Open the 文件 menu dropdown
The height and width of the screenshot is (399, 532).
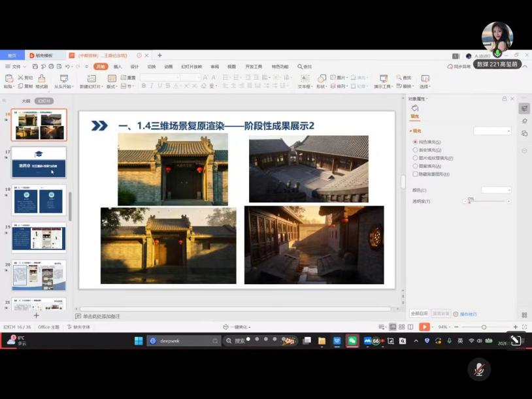pyautogui.click(x=16, y=67)
